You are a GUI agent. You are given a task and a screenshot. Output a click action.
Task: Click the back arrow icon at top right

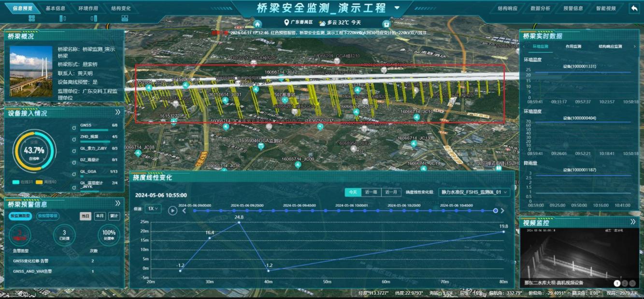point(634,8)
